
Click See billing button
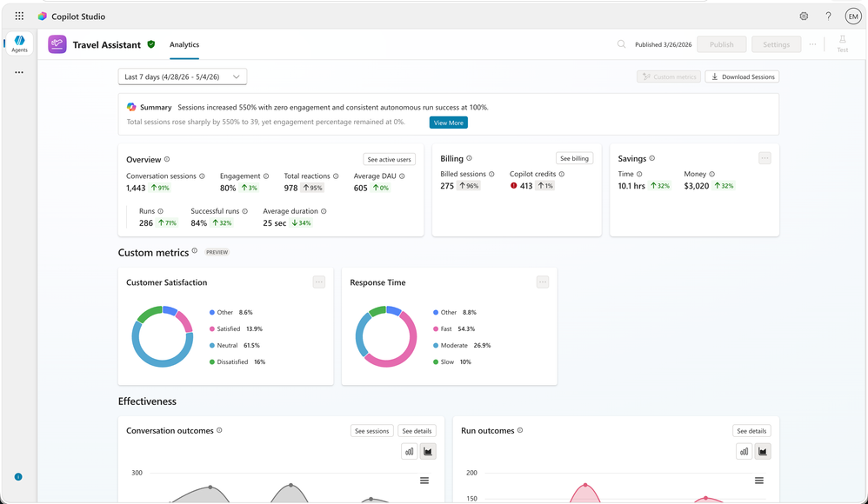(574, 158)
